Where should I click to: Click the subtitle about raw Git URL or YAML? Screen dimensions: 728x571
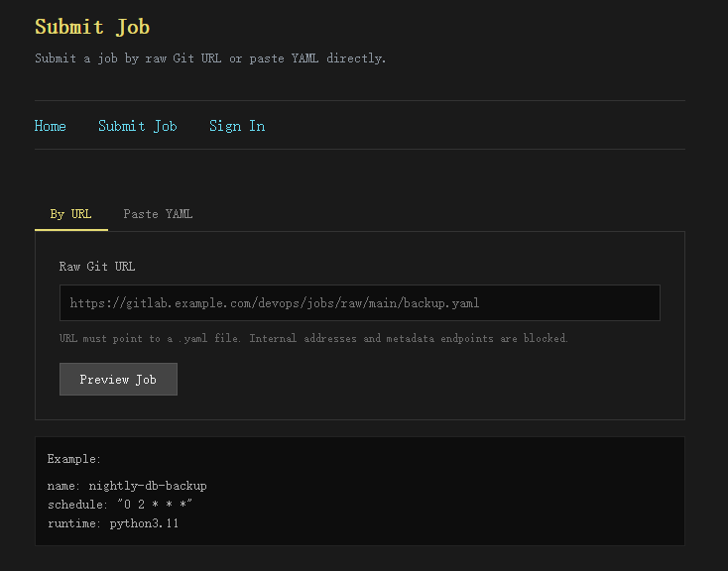coord(210,58)
